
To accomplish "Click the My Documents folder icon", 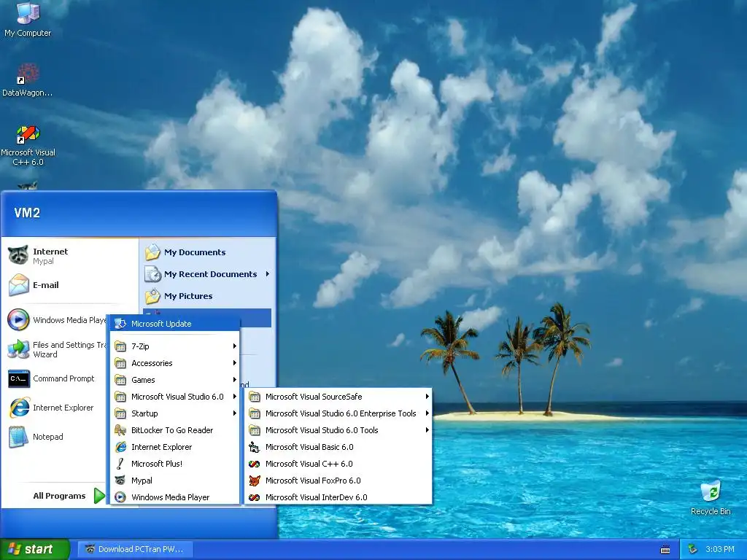I will 153,252.
